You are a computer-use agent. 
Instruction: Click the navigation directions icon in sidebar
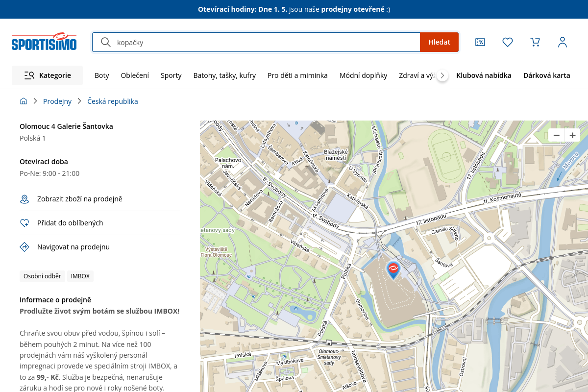click(x=24, y=247)
